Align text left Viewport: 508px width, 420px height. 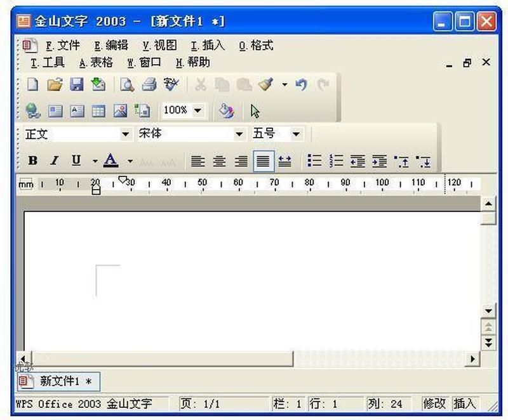click(197, 161)
